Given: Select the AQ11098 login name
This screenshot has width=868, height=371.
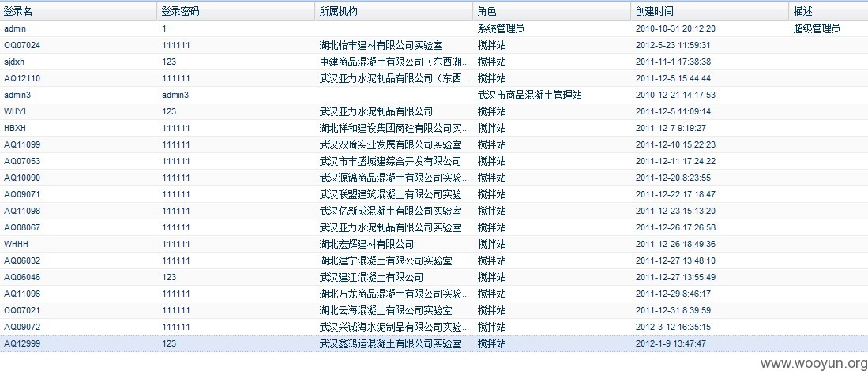Looking at the screenshot, I should (x=22, y=212).
